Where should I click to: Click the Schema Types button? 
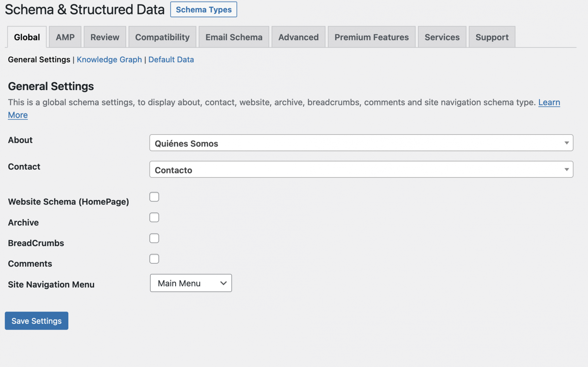point(203,10)
